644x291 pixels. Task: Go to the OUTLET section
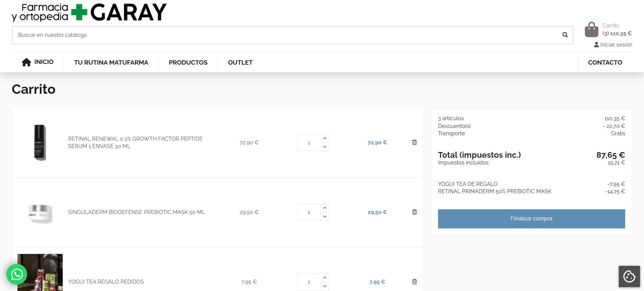[x=240, y=62]
